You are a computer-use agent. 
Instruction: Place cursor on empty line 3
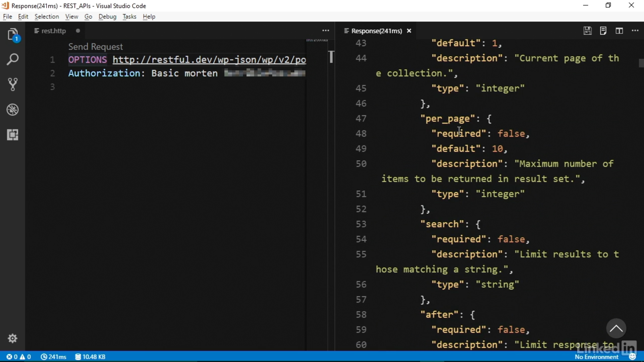click(x=187, y=87)
